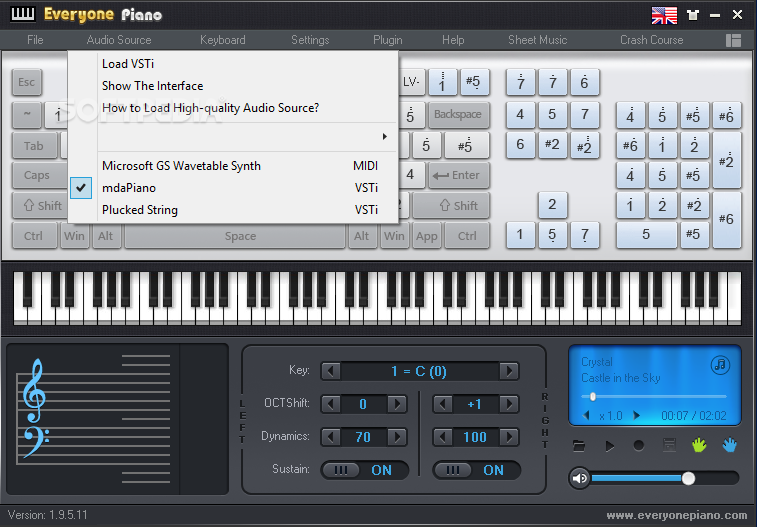Open the music file folder icon
The height and width of the screenshot is (527, 757).
point(579,445)
